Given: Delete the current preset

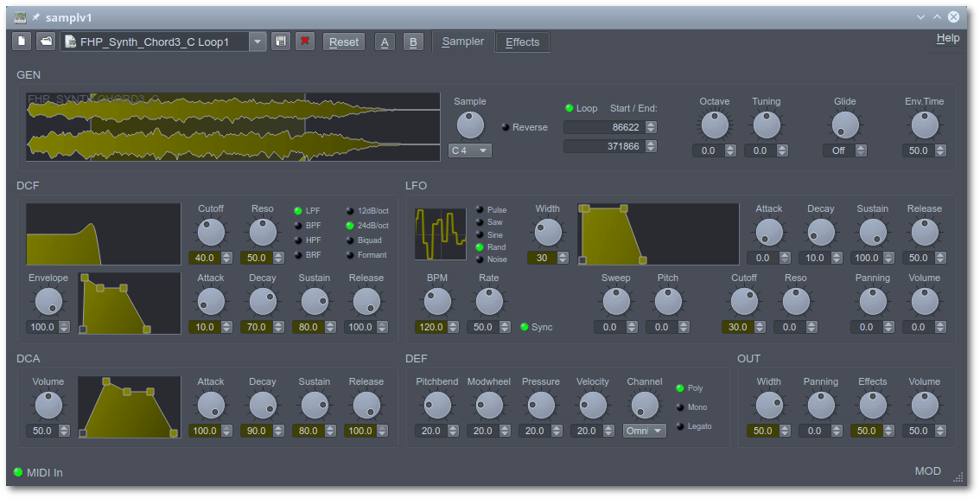Looking at the screenshot, I should [305, 41].
